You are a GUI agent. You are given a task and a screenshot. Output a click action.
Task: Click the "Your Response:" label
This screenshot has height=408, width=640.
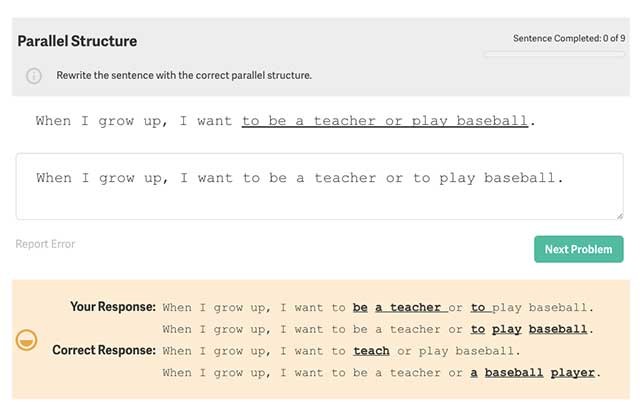[x=113, y=306]
